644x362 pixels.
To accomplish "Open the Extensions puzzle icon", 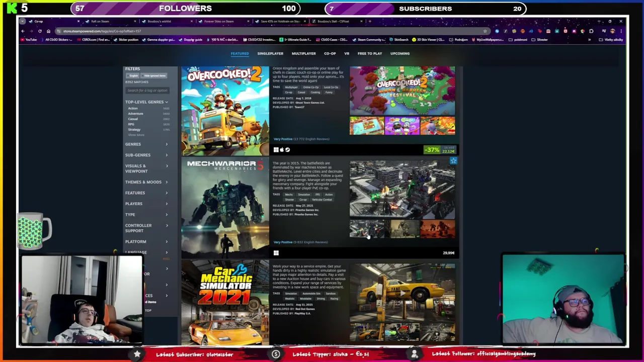I will [591, 31].
